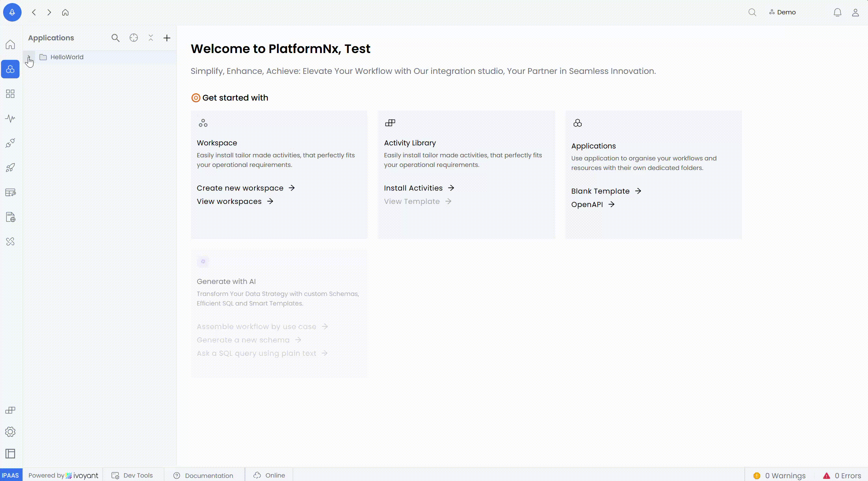Collapse all applications tree icon

click(151, 38)
